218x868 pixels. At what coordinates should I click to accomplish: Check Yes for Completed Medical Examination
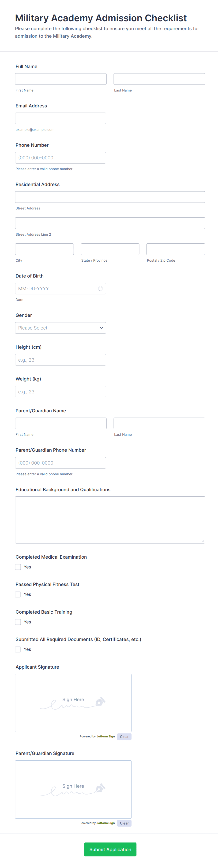(x=18, y=567)
